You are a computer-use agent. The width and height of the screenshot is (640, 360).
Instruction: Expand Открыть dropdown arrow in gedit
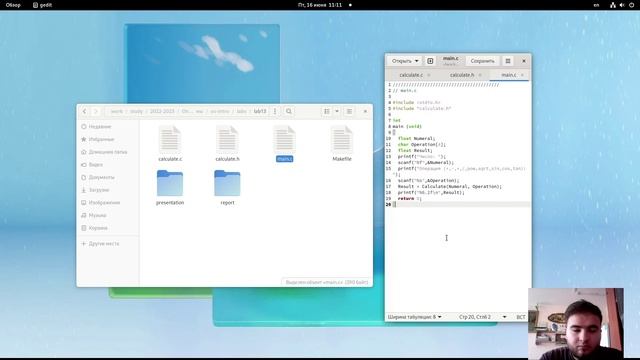point(417,61)
